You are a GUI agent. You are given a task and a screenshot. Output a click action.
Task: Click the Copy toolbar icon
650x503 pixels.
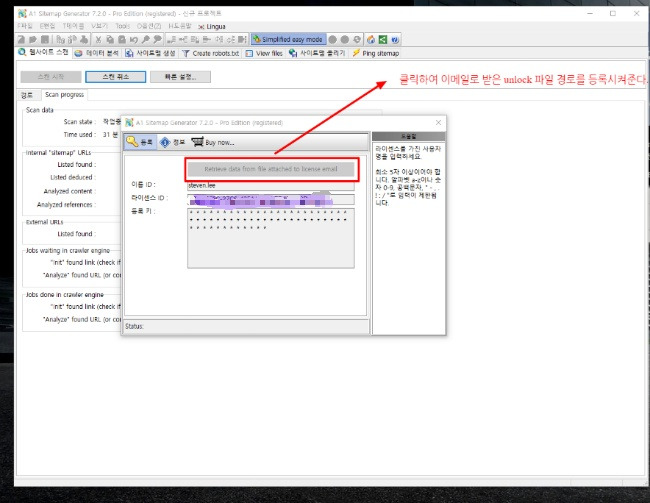click(x=110, y=39)
